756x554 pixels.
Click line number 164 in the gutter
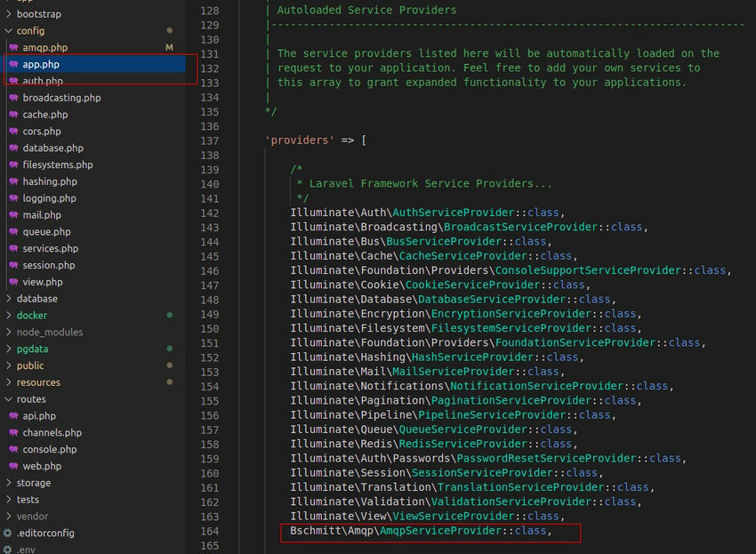pyautogui.click(x=210, y=532)
